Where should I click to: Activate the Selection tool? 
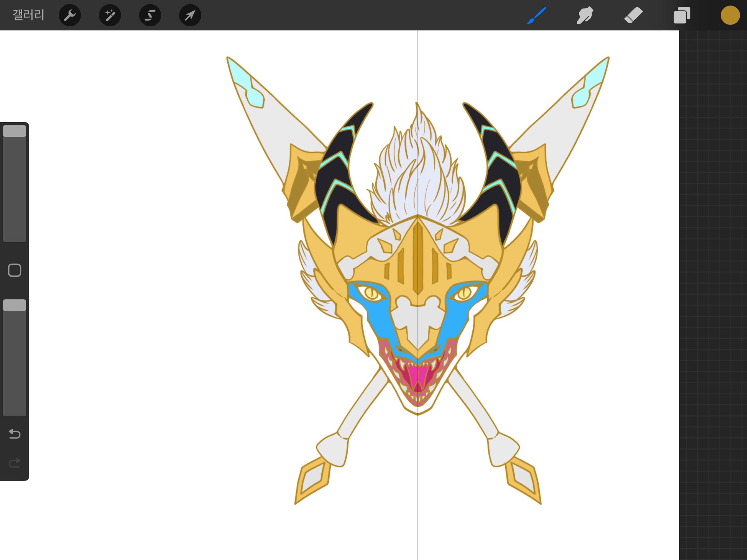pyautogui.click(x=150, y=15)
